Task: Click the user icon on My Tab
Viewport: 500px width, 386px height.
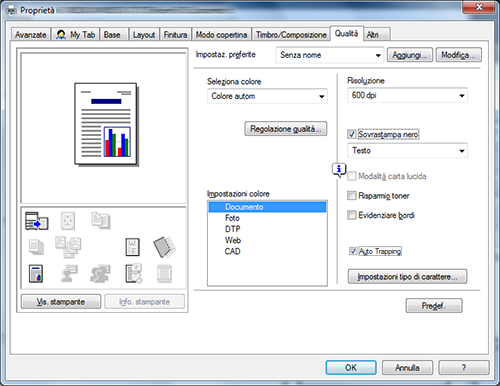Action: pos(61,35)
